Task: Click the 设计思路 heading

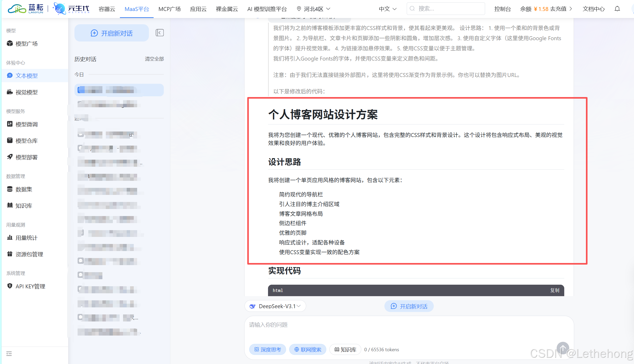Action: pos(284,162)
